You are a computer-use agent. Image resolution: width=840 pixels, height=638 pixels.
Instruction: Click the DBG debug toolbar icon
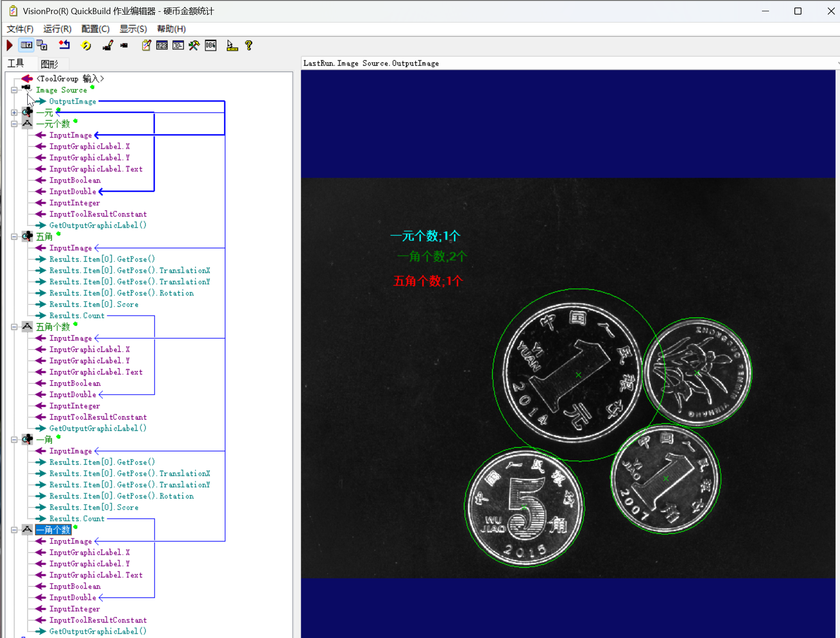pos(211,46)
